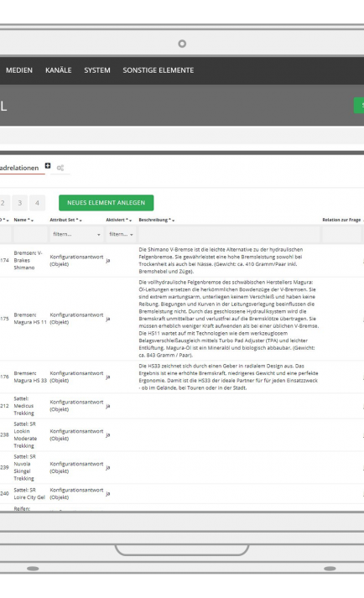
Task: Select the 'Bremsen: Magura HS 11' name cell
Action: pyautogui.click(x=30, y=319)
